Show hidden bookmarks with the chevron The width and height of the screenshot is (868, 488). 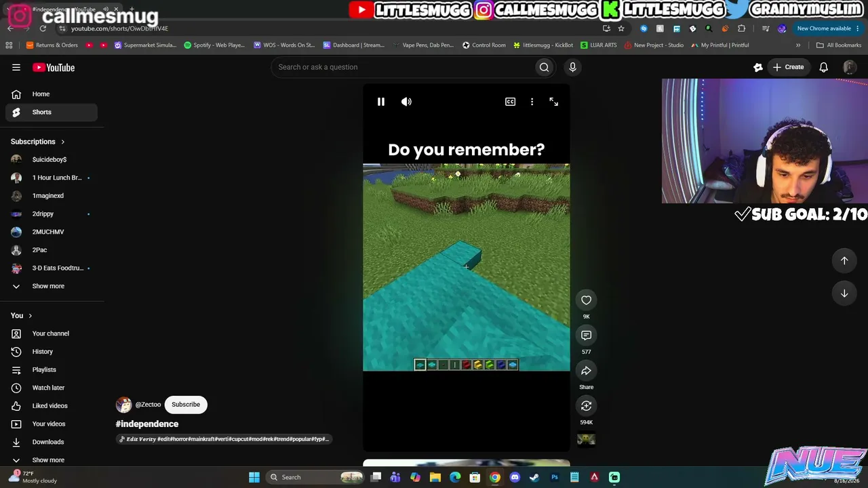pyautogui.click(x=798, y=45)
